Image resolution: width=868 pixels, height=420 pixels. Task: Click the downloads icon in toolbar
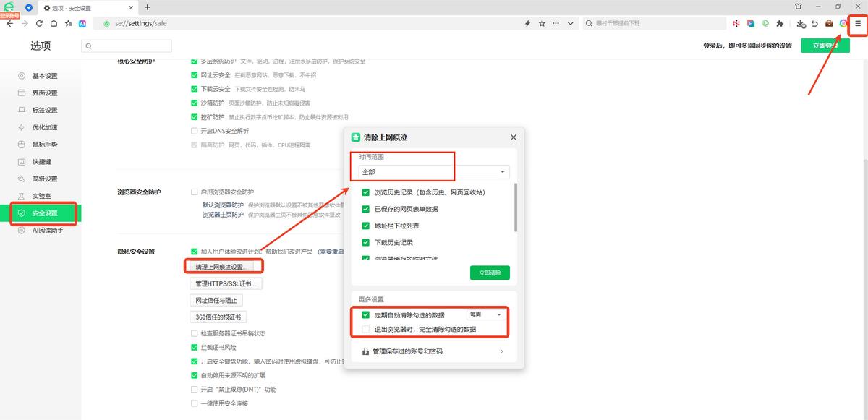point(801,23)
